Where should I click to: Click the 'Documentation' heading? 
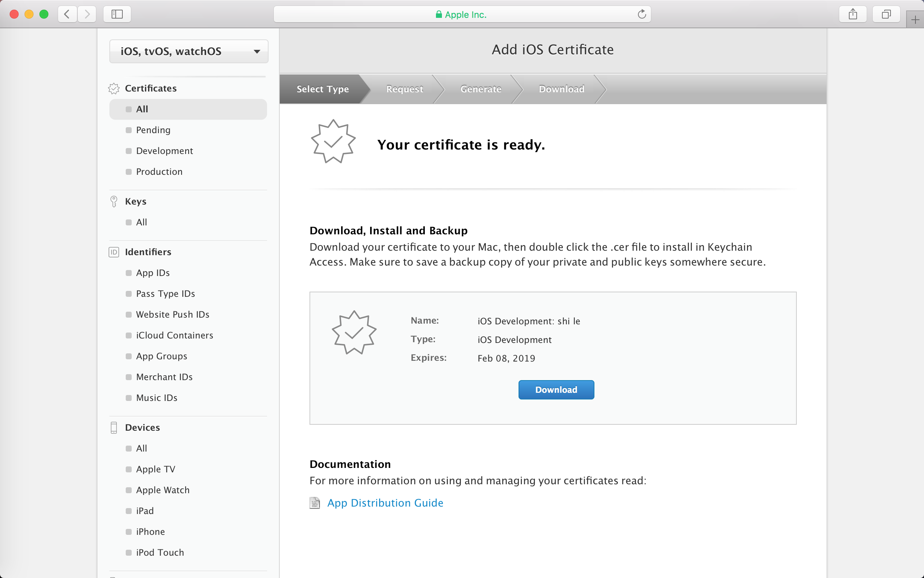click(x=350, y=465)
